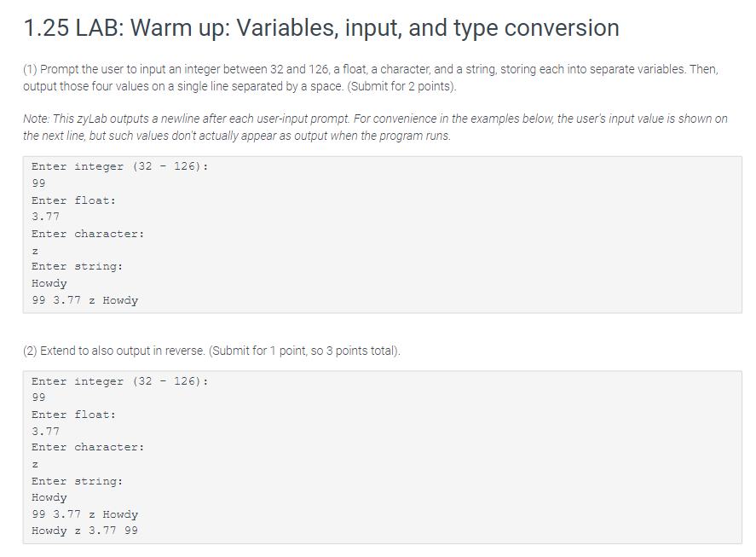Click 'Enter character:' in first code block

[88, 234]
